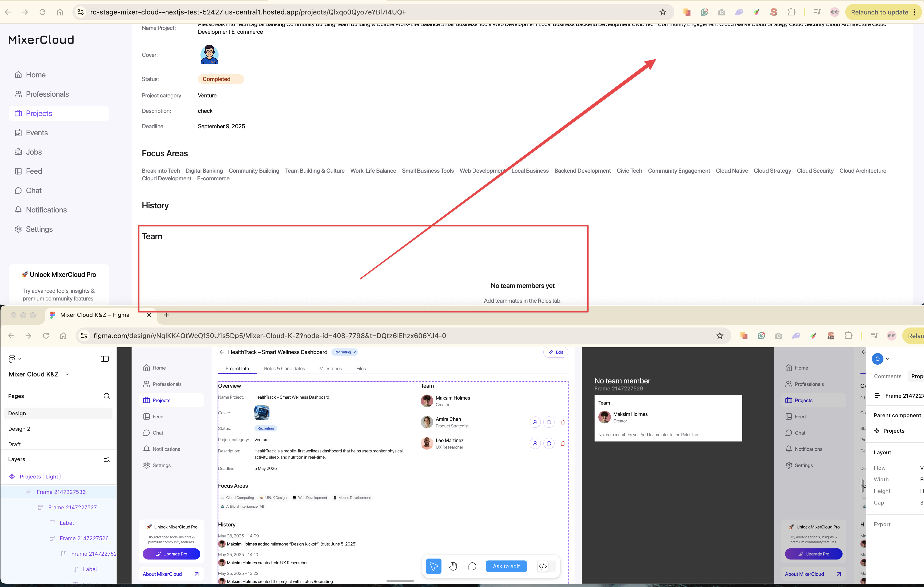Toggle Figma Dev Mode code switch
Image resolution: width=924 pixels, height=587 pixels.
[x=546, y=566]
